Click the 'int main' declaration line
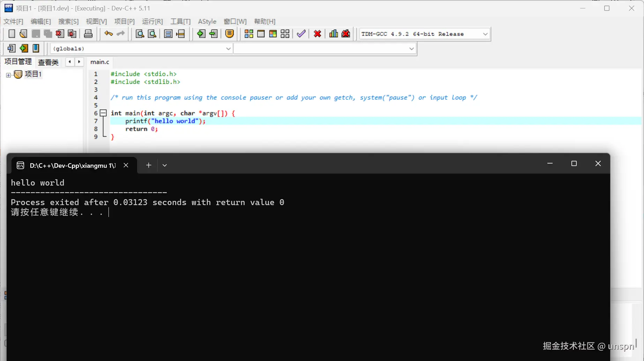The image size is (644, 361). pyautogui.click(x=173, y=113)
